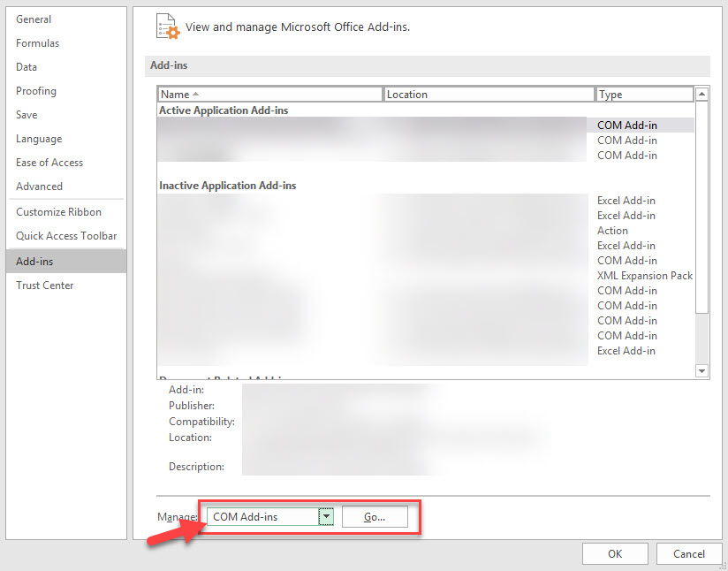Click Cancel to dismiss the dialog
728x571 pixels.
pos(688,554)
